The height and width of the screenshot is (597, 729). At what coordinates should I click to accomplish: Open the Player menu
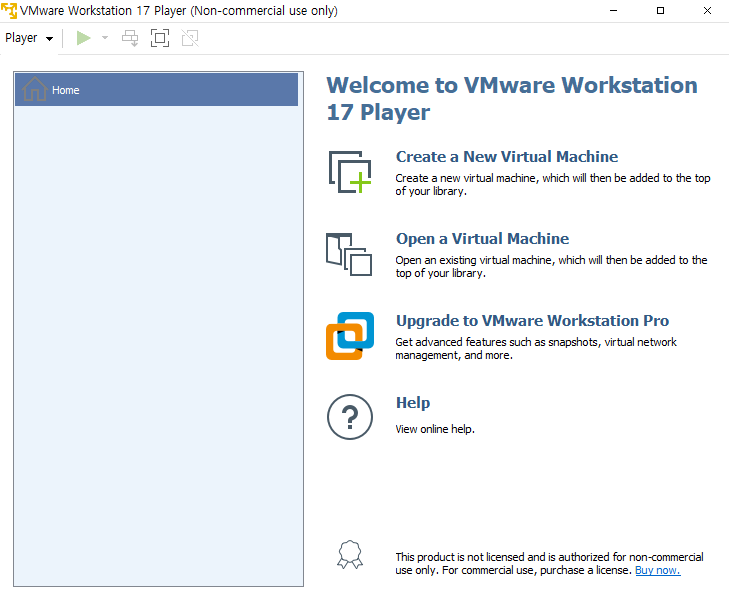(29, 38)
